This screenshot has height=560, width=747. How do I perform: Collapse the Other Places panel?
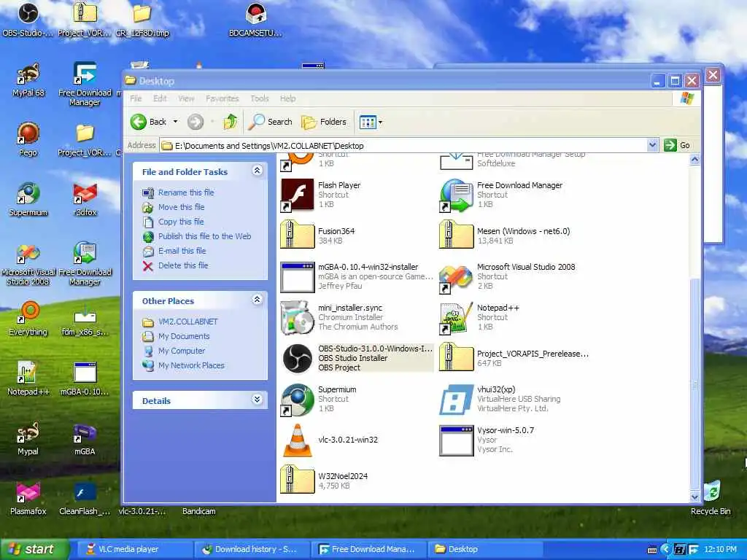257,300
